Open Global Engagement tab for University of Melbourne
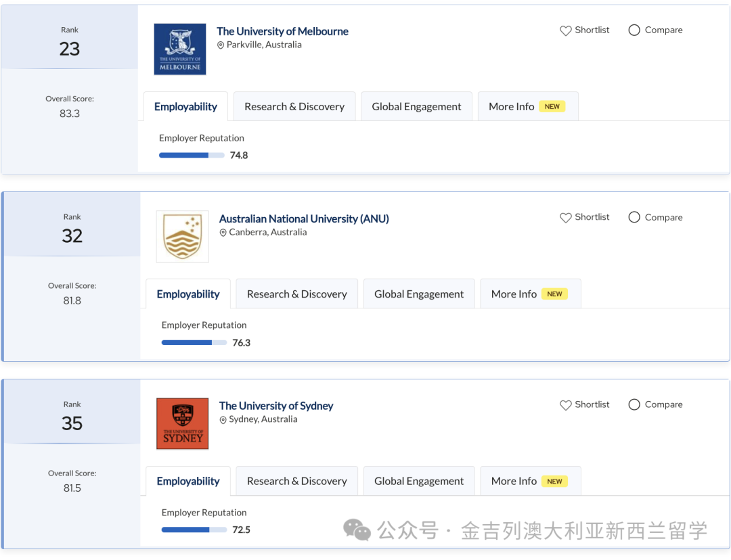Screen dimensions: 731x560 tap(416, 107)
